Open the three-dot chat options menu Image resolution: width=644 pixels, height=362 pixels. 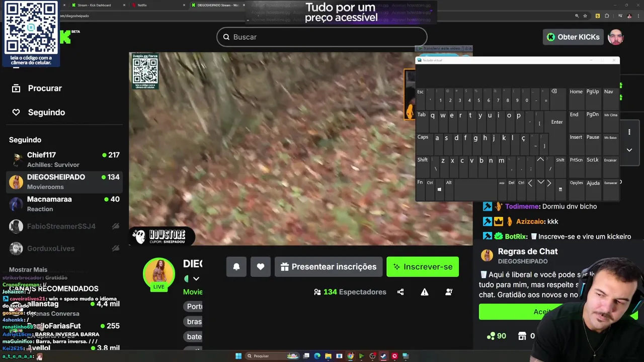click(629, 132)
